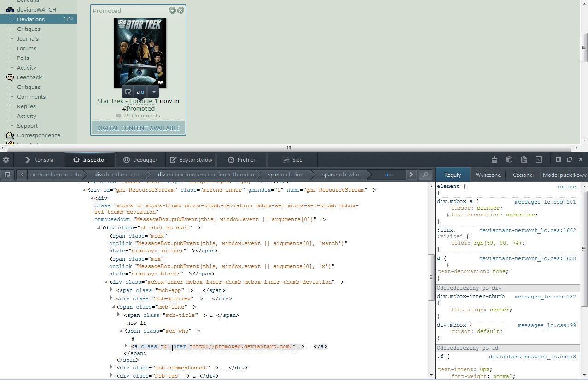Open the Scratchpad notepad icon
Screen dimensions: 588x380
click(524, 159)
